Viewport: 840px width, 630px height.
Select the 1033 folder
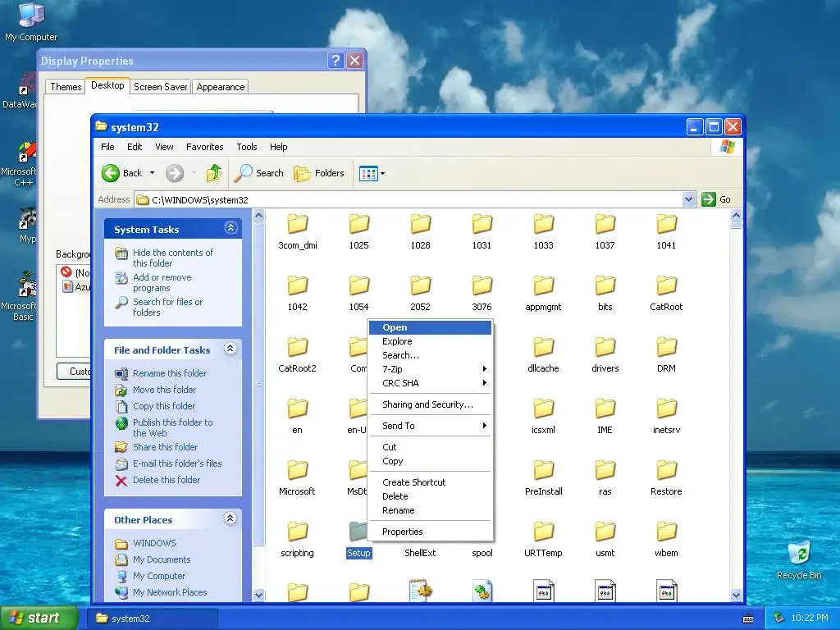click(x=543, y=231)
